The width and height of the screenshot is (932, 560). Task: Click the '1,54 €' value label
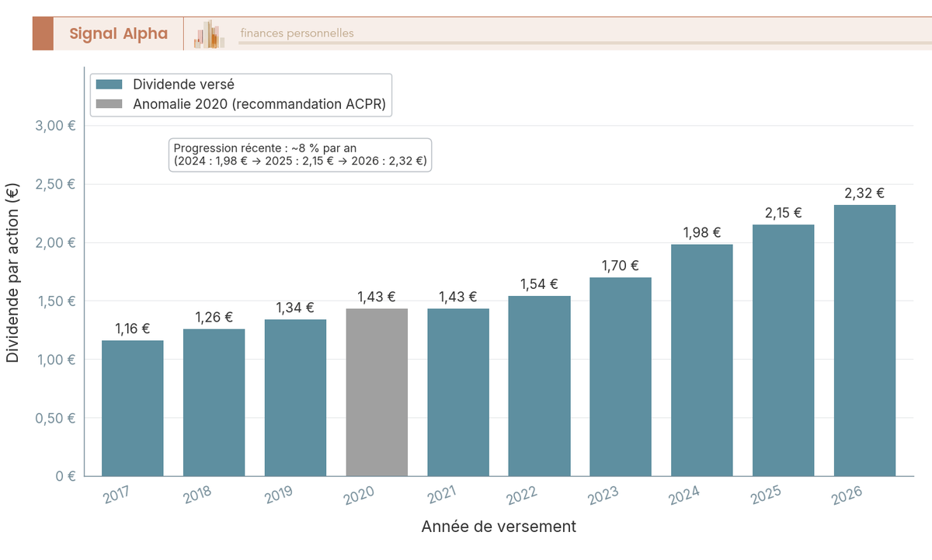point(540,284)
